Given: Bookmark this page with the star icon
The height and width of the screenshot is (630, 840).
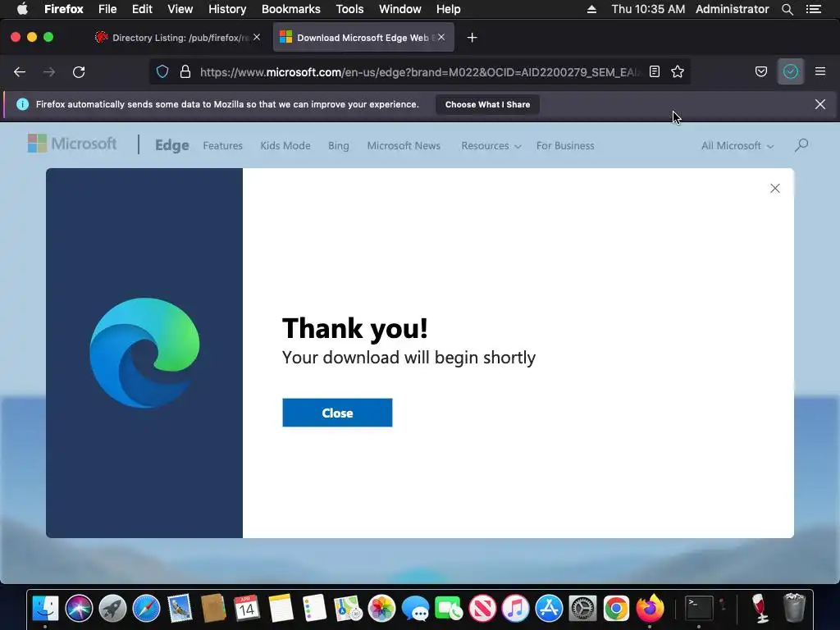Looking at the screenshot, I should point(678,72).
